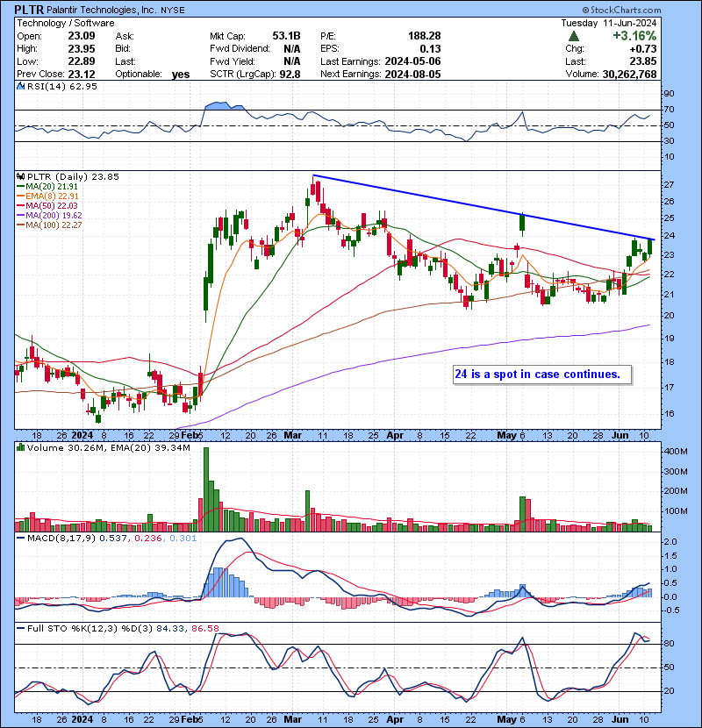702x728 pixels.
Task: Click the tallest February volume bar
Action: [x=206, y=489]
